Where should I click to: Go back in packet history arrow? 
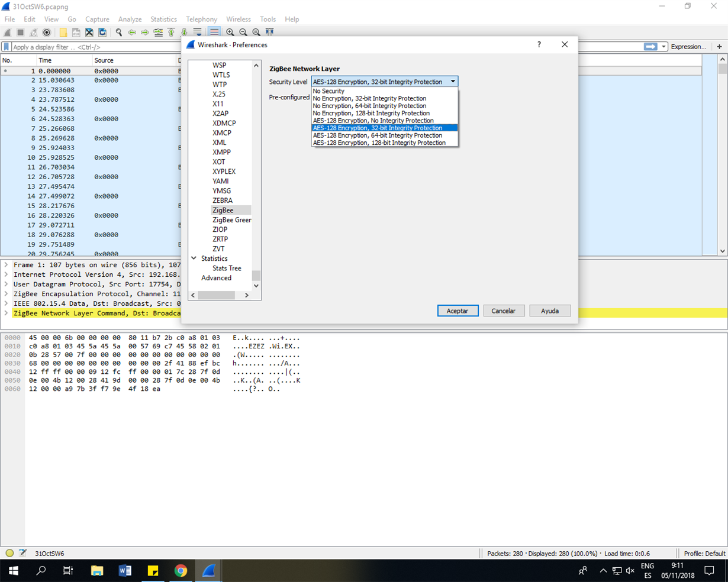[132, 33]
